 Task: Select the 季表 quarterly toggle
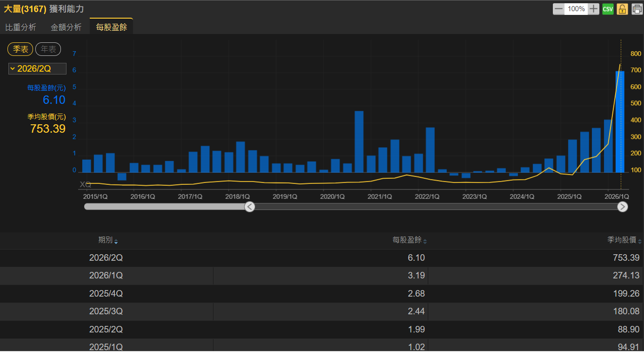(20, 49)
